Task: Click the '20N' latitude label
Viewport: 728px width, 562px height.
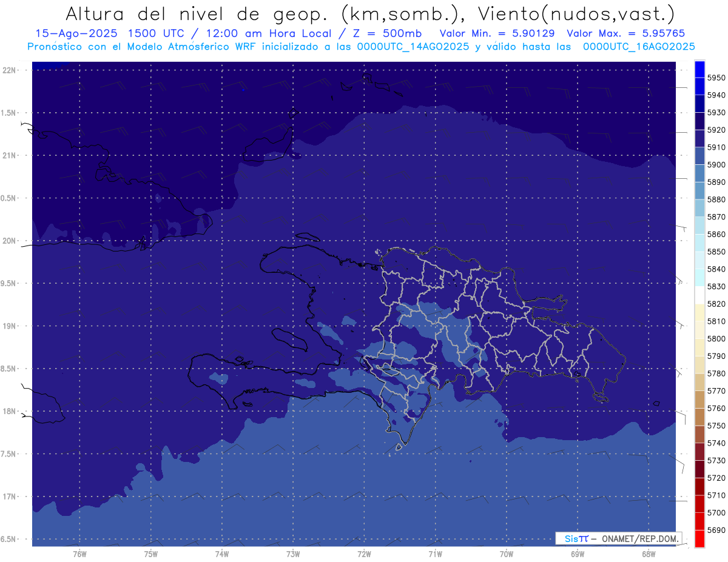Action: click(x=9, y=241)
